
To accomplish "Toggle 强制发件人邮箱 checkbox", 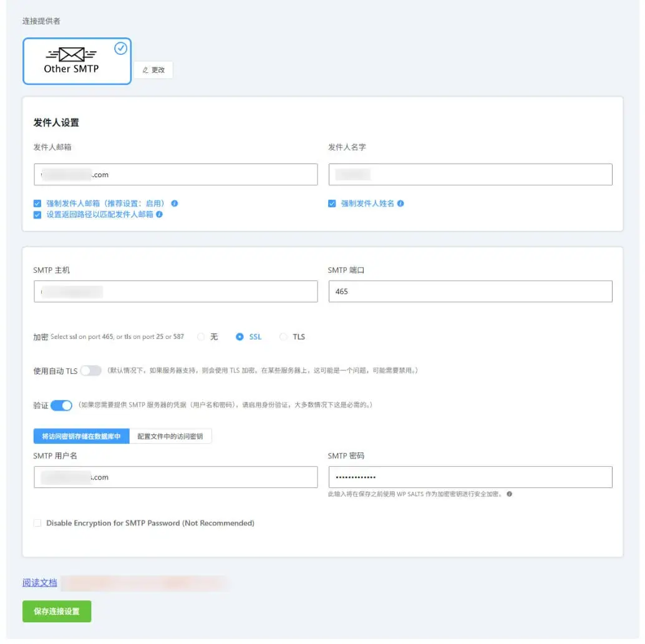I will coord(37,203).
